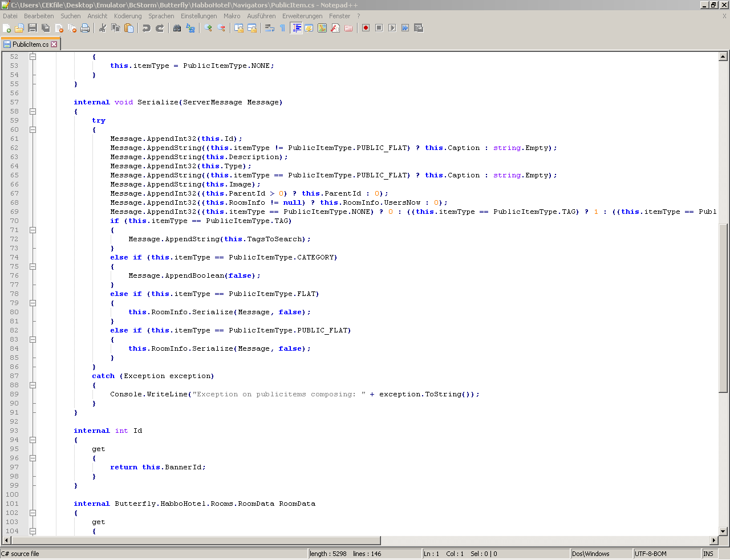The height and width of the screenshot is (560, 730).
Task: Toggle show all characters pilcrow icon
Action: click(x=283, y=28)
